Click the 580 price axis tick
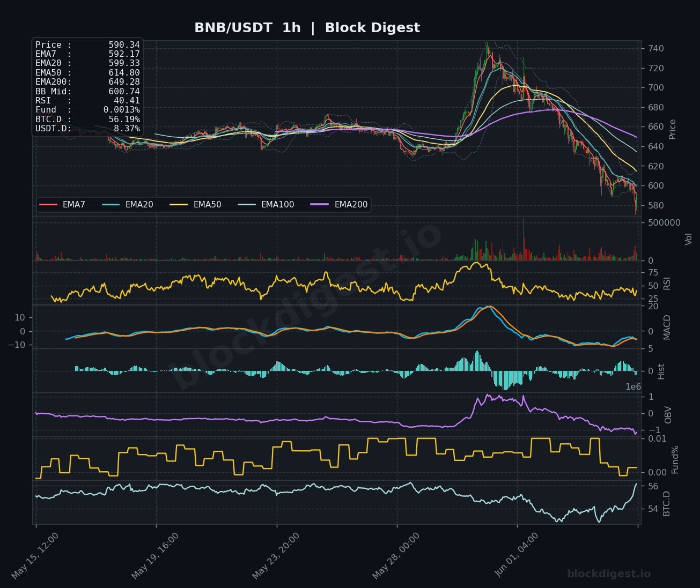The width and height of the screenshot is (700, 588). [657, 206]
